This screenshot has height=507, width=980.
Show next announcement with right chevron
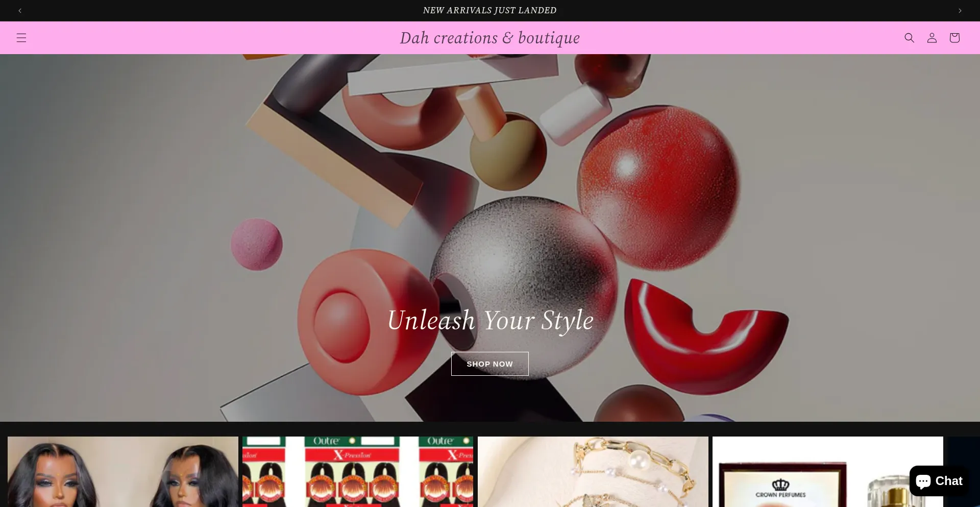click(x=960, y=11)
